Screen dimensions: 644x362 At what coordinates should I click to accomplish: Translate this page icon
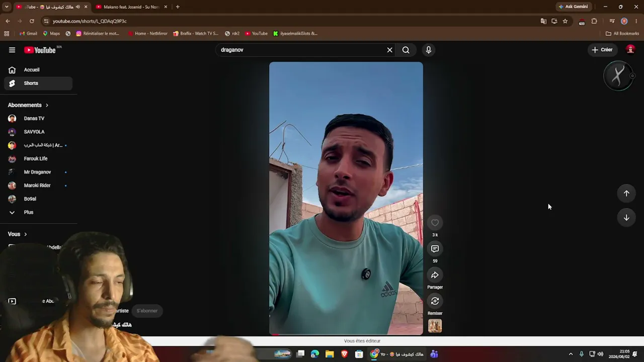(x=543, y=21)
